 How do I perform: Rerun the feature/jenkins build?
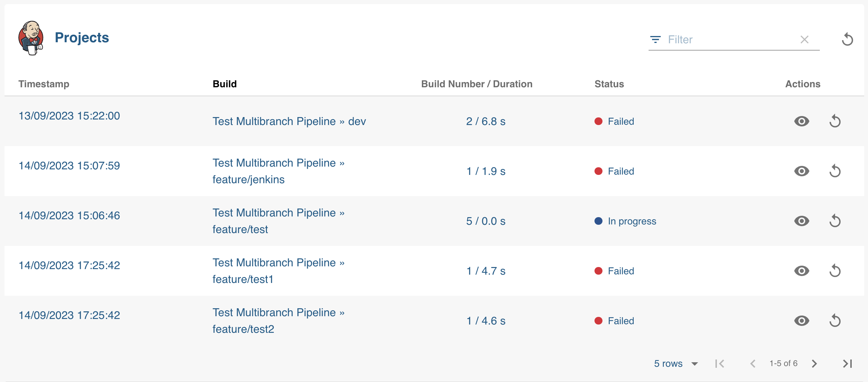(835, 171)
